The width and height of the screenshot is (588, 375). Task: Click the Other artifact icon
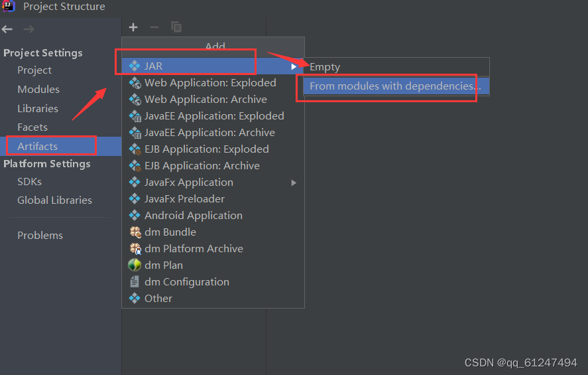point(135,299)
